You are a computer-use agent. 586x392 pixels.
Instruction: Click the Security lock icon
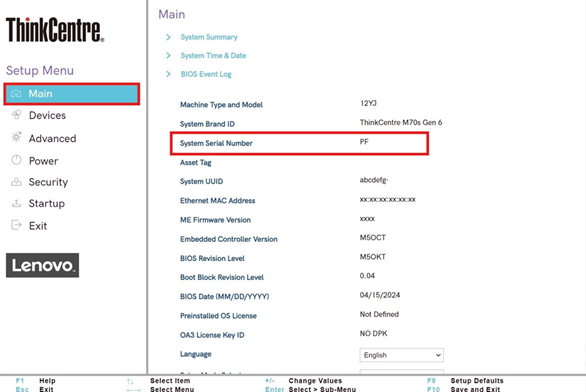[x=16, y=182]
